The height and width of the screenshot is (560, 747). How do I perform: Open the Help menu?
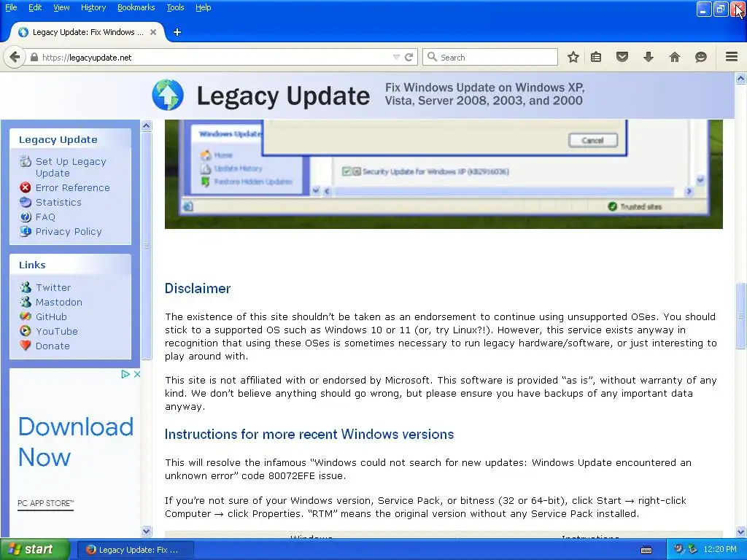click(203, 7)
